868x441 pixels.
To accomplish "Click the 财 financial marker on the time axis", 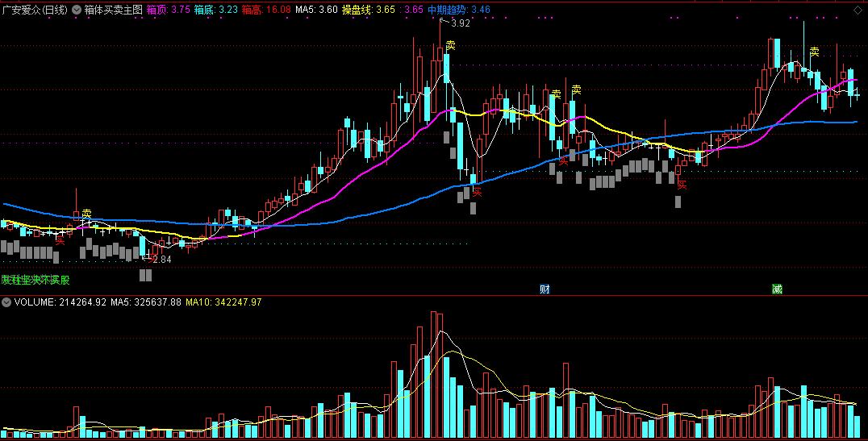I will pos(545,289).
